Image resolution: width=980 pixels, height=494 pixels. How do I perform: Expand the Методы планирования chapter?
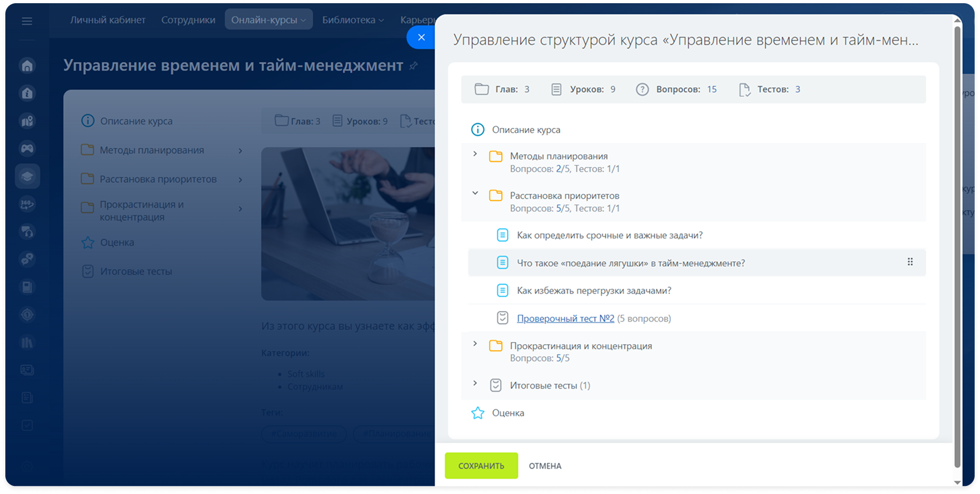(475, 154)
